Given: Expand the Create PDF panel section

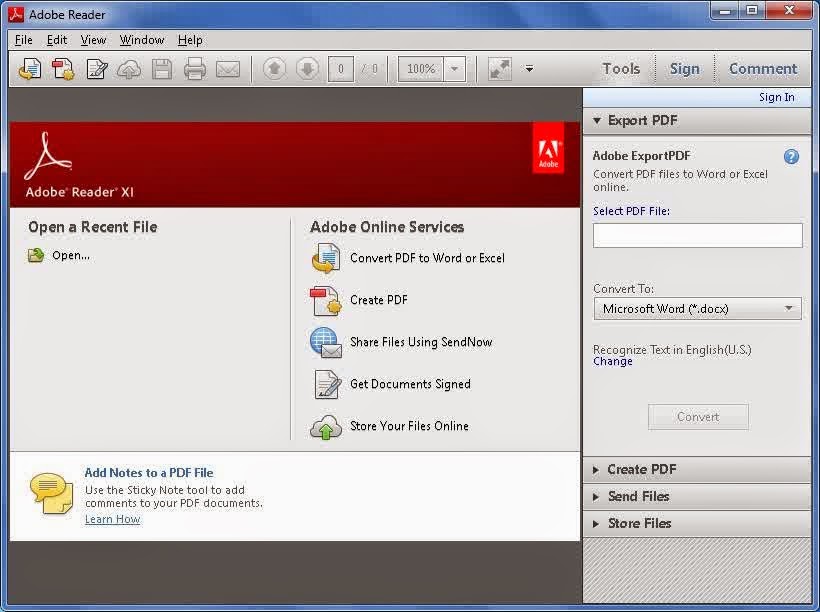Looking at the screenshot, I should [697, 469].
